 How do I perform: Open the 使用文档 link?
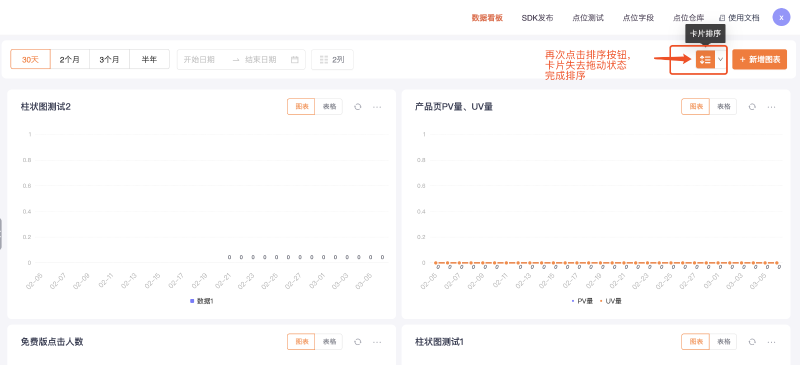pyautogui.click(x=739, y=18)
